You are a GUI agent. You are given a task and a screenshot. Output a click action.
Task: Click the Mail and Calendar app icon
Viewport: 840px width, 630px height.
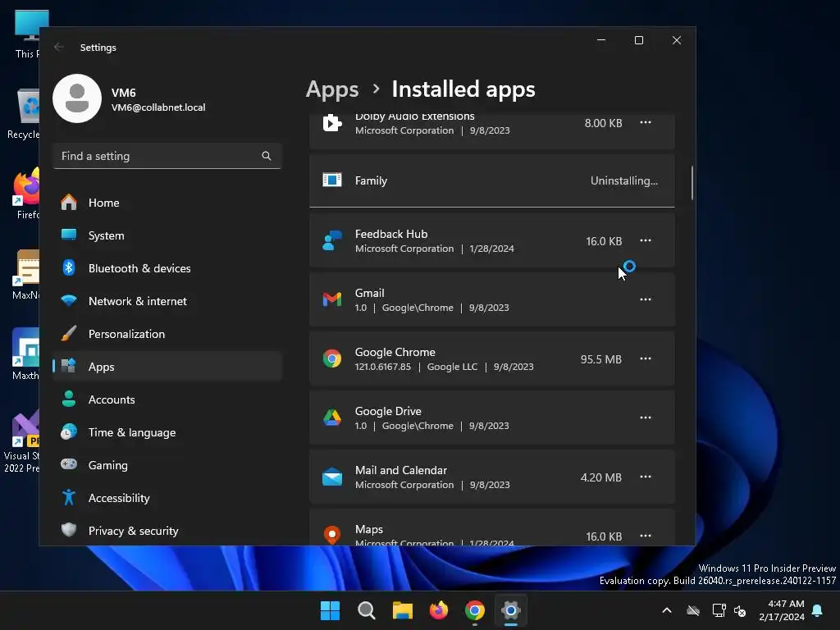[x=332, y=477]
